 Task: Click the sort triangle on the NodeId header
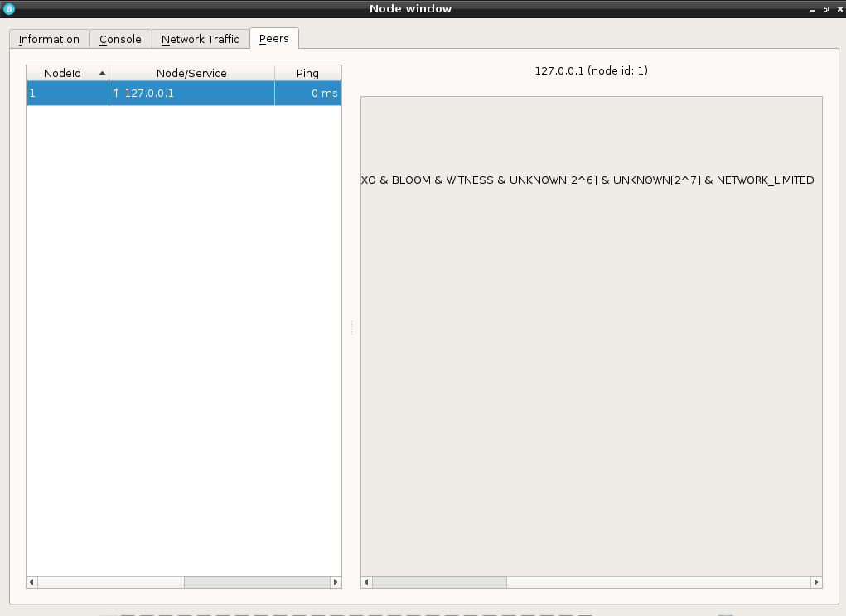click(x=103, y=72)
